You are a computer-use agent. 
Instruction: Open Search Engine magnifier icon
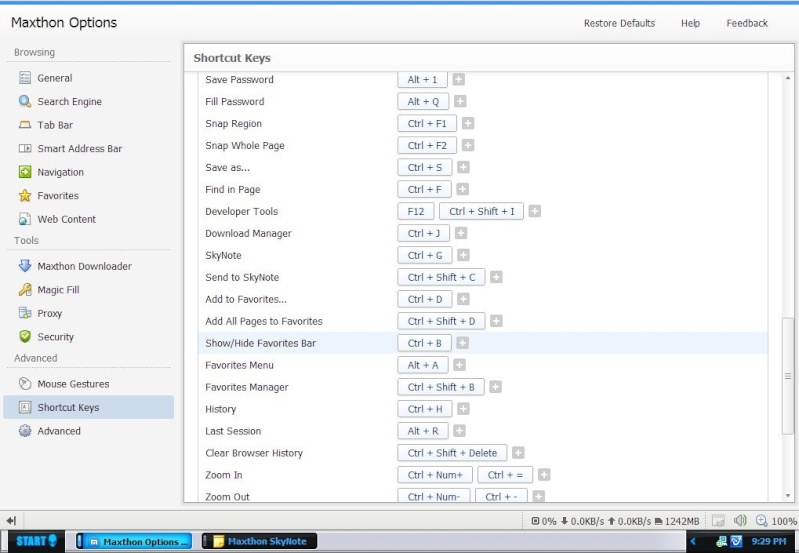pos(24,101)
